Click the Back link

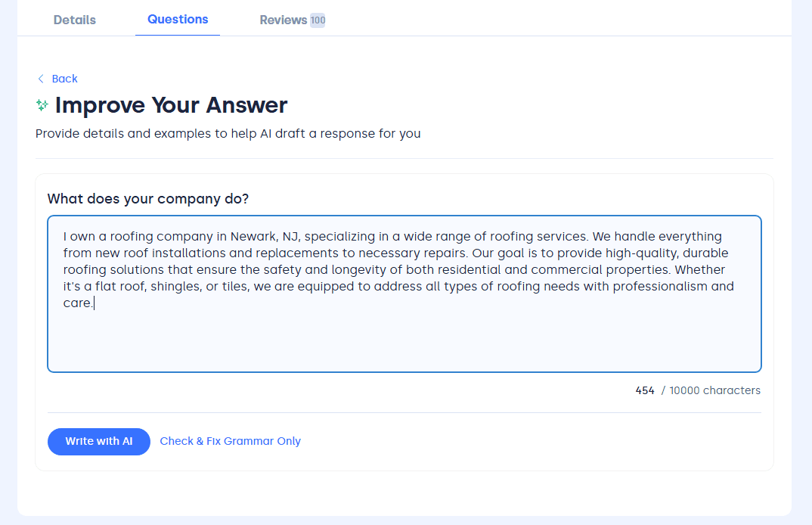[64, 79]
